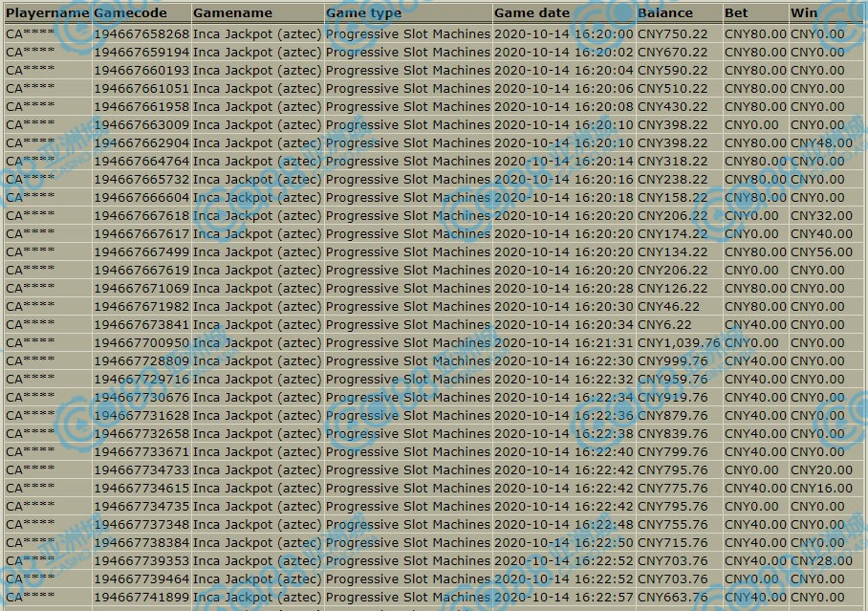
Task: Select gamecode 194667729716
Action: coord(141,380)
